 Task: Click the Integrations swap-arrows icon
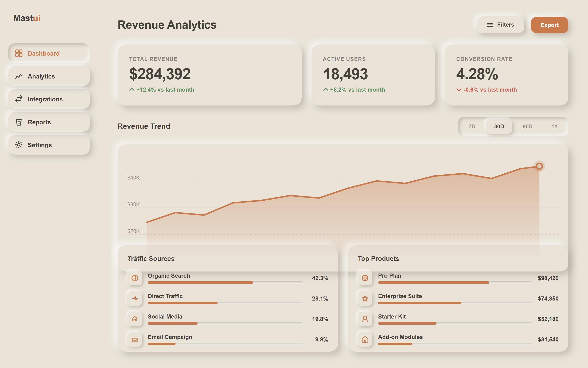(x=19, y=99)
